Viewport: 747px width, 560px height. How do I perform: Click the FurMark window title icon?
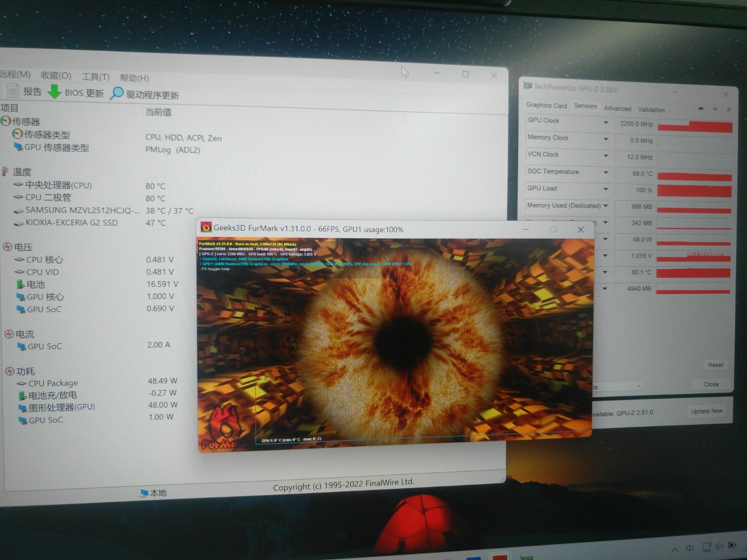(x=206, y=227)
